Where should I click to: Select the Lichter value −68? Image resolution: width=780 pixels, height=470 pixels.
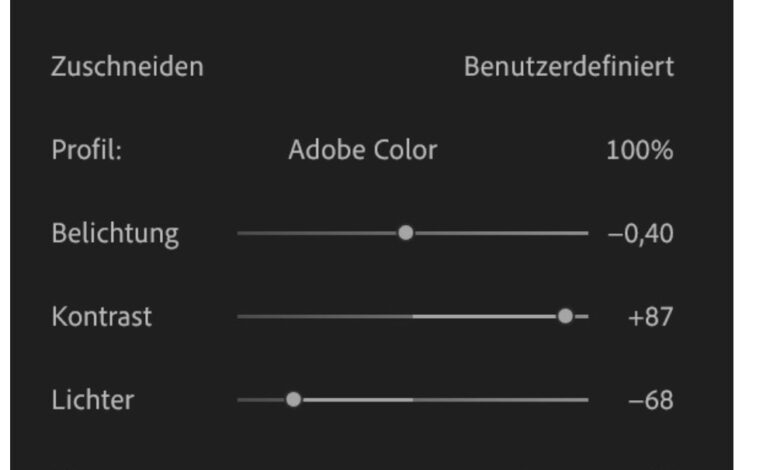(650, 400)
